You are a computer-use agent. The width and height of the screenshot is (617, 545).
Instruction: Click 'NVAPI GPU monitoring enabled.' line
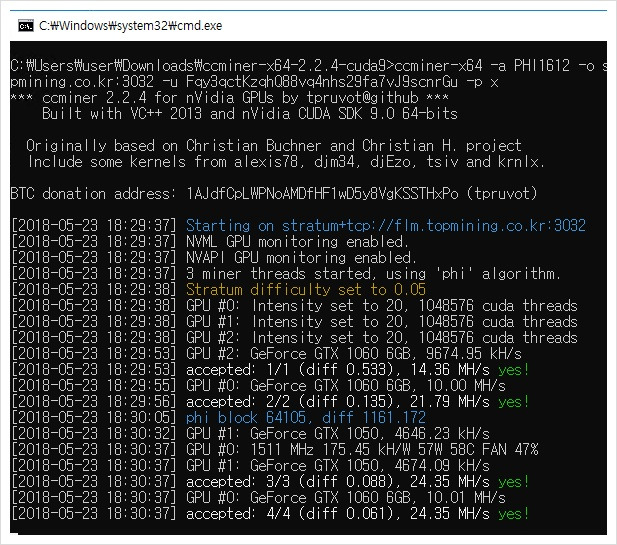click(x=301, y=258)
